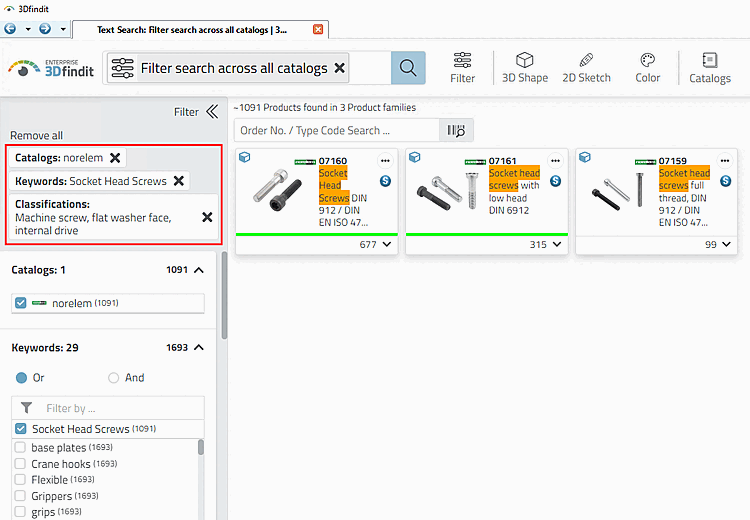The width and height of the screenshot is (750, 520).
Task: Click the norelem logo in catalog list
Action: 39,303
